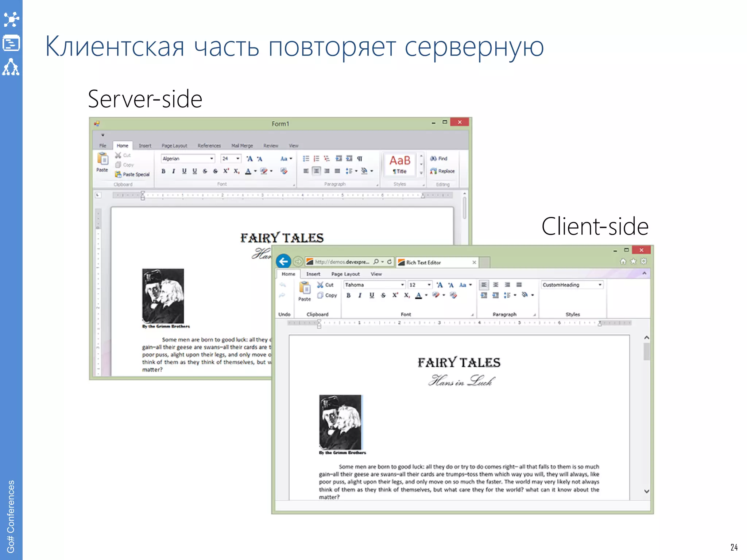Click double underline icon in Form1 ribbon
Image resolution: width=747 pixels, height=560 pixels.
pos(195,171)
